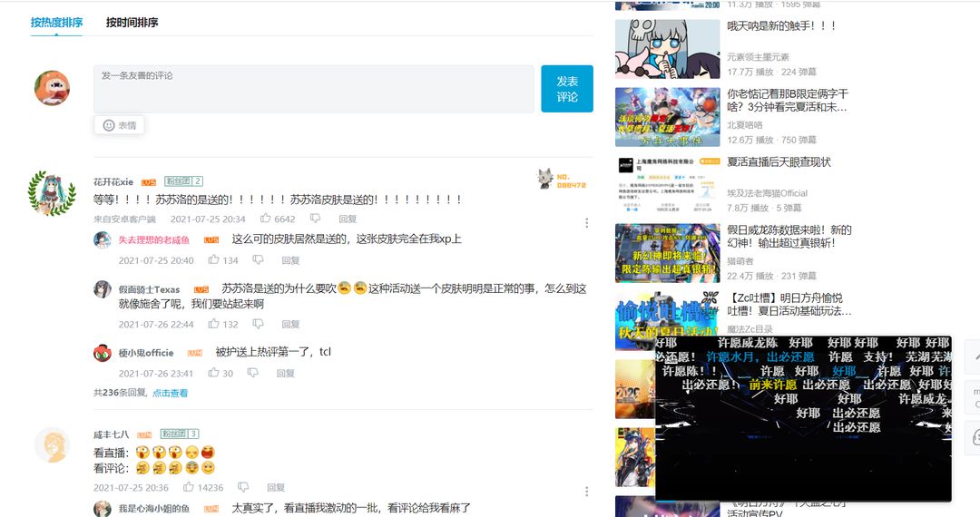980x517 pixels.
Task: Click the NO.088472 cat decoration card
Action: point(562,180)
